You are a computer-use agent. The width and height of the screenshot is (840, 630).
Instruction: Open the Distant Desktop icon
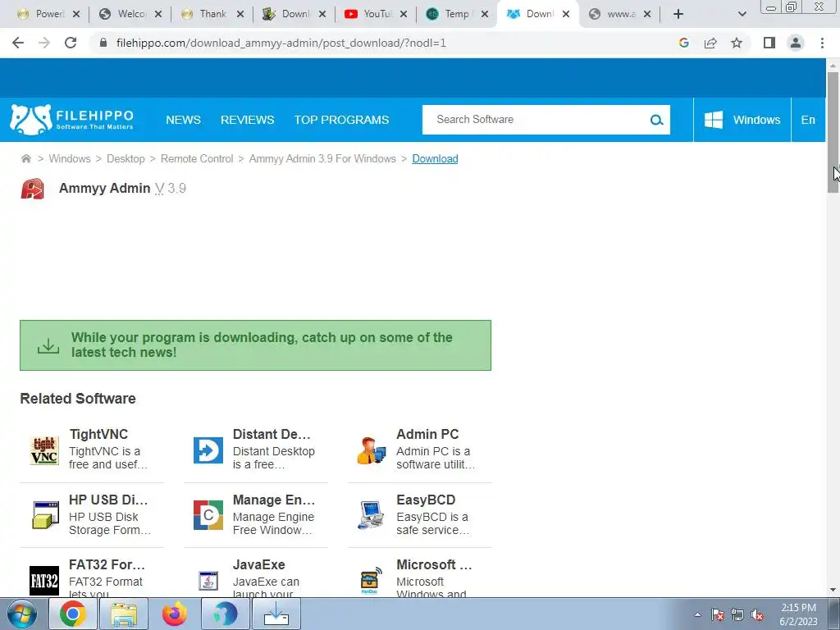[x=208, y=450]
